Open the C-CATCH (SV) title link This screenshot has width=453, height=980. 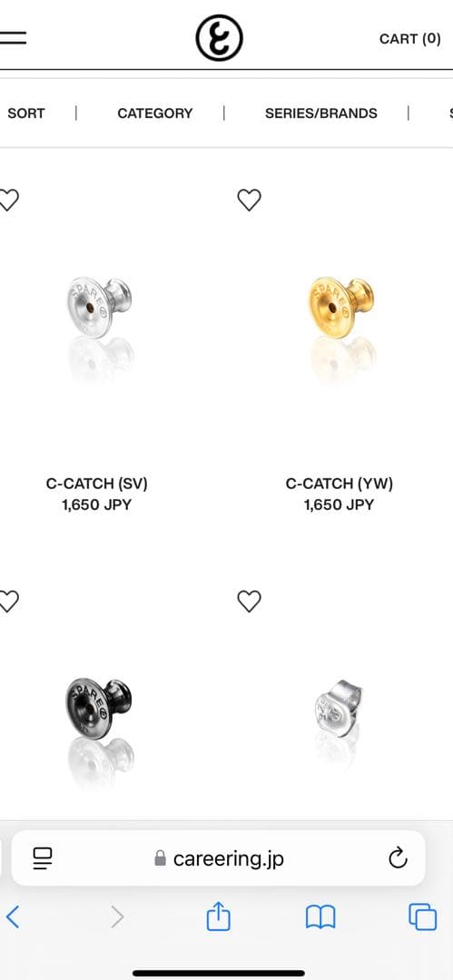[x=97, y=484]
